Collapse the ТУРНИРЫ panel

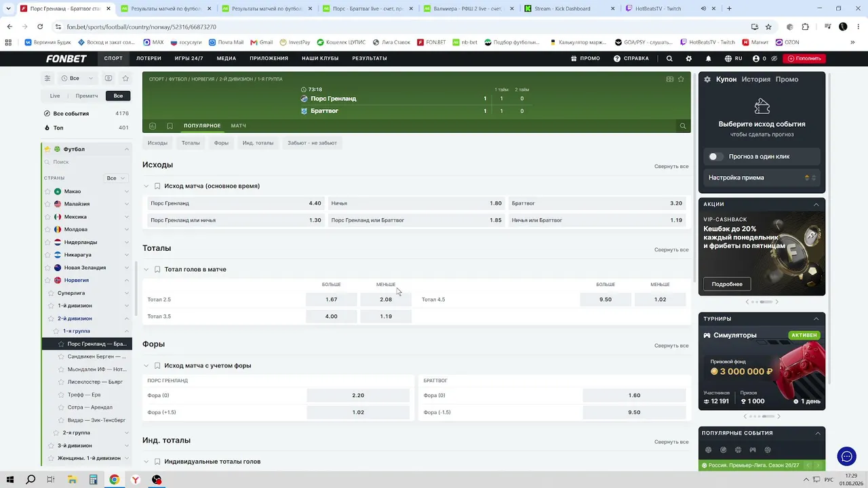[x=816, y=319]
